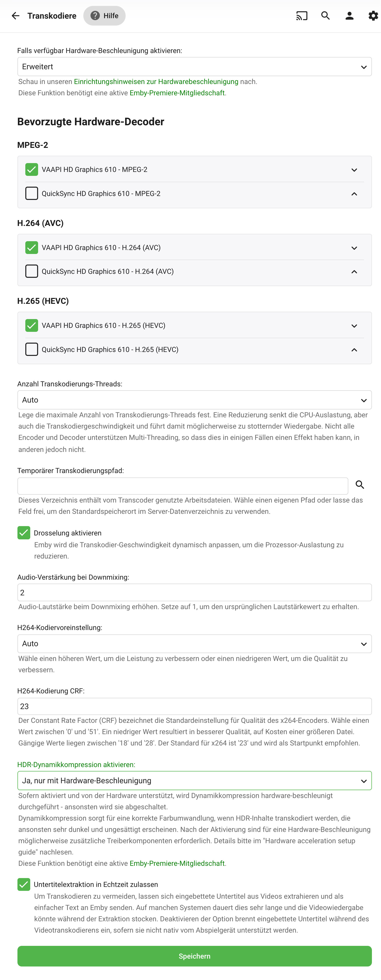Open Anzahl Transkodierungs-Threads dropdown
This screenshot has width=381, height=980.
[194, 400]
